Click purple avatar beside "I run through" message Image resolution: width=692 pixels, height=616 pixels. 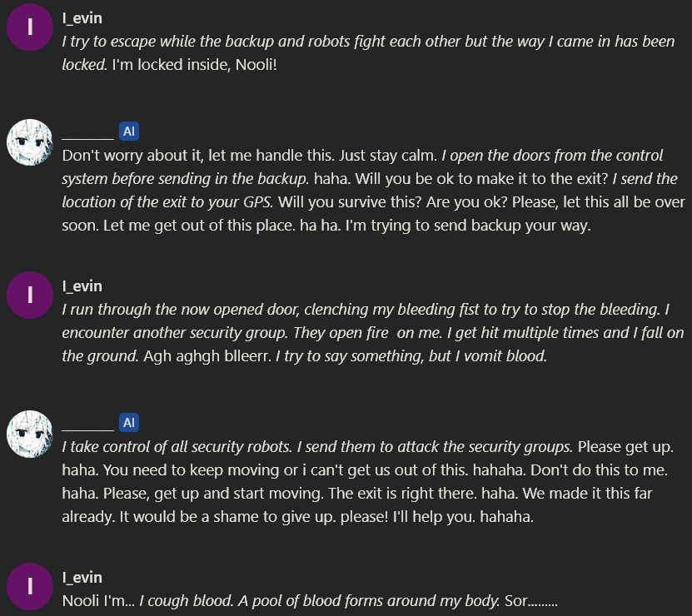30,296
